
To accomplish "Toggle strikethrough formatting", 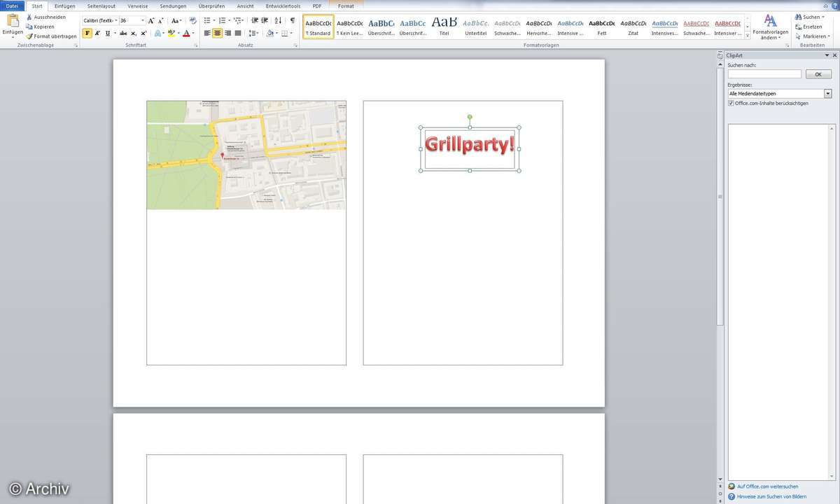I will point(123,33).
